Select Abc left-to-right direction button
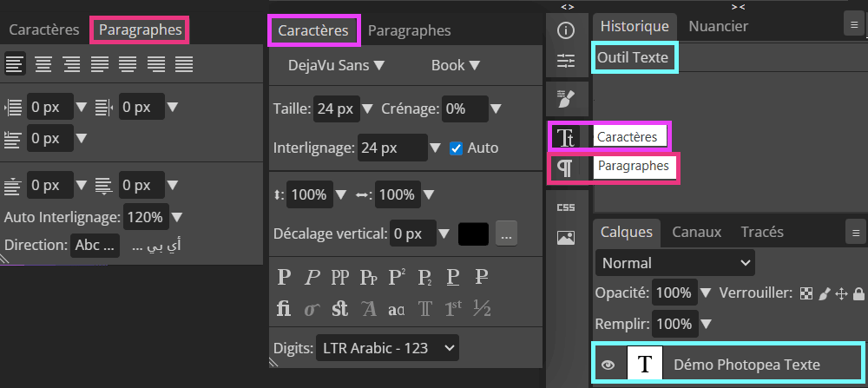 point(95,245)
